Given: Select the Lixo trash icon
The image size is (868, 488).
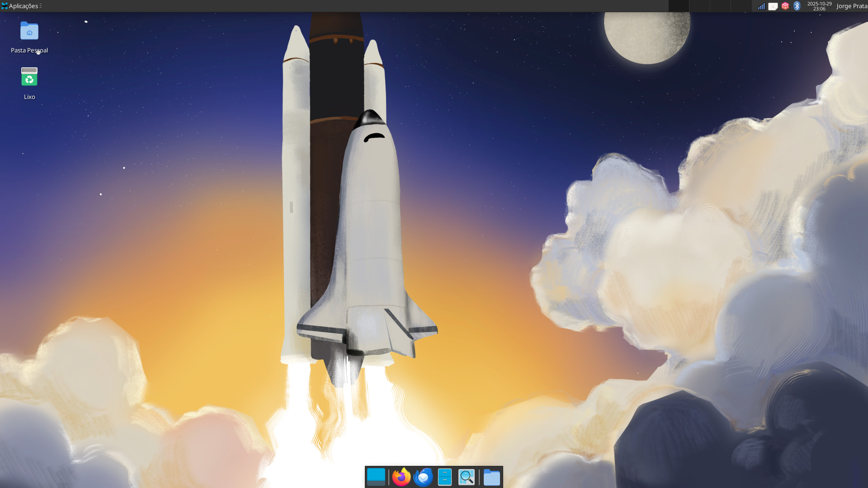Looking at the screenshot, I should click(29, 77).
